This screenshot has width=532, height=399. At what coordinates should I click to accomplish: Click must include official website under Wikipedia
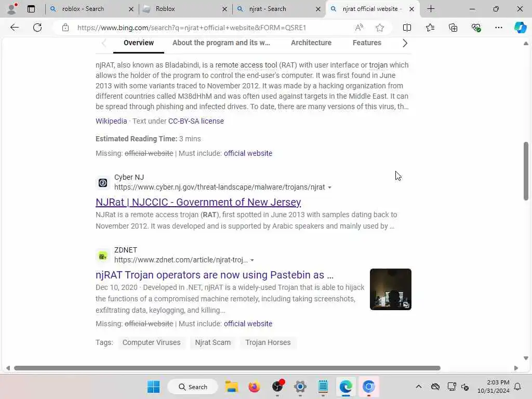tap(248, 153)
